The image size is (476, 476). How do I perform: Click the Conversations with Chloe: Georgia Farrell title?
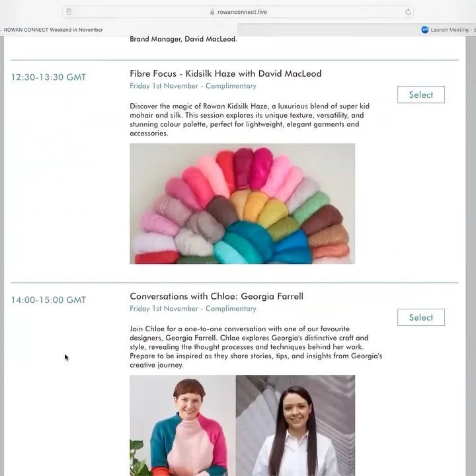216,296
